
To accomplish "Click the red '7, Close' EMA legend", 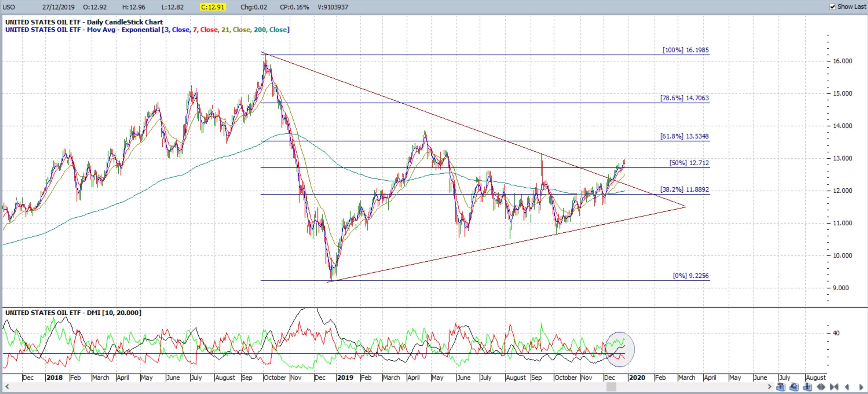I will pyautogui.click(x=205, y=30).
